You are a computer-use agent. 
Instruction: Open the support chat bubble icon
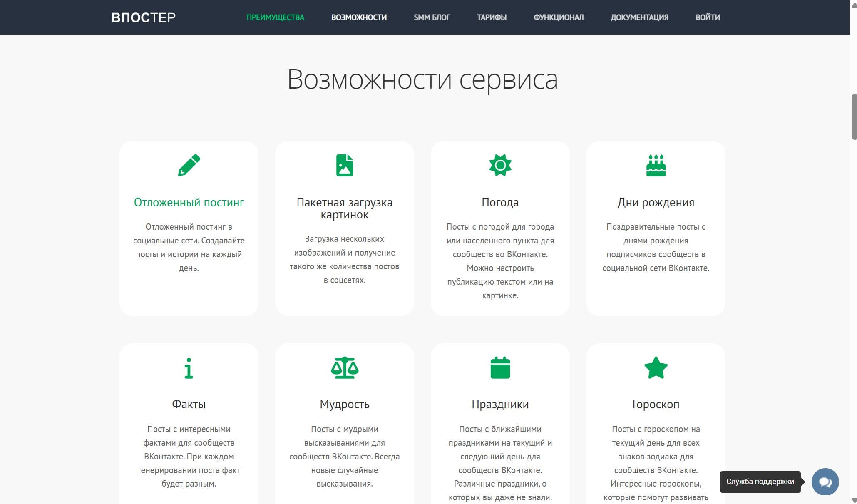pyautogui.click(x=825, y=482)
